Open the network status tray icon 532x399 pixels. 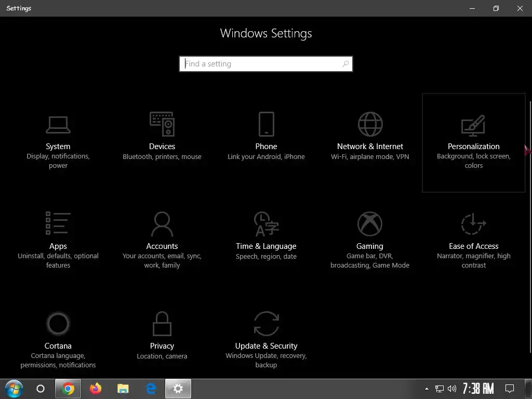[x=440, y=389]
